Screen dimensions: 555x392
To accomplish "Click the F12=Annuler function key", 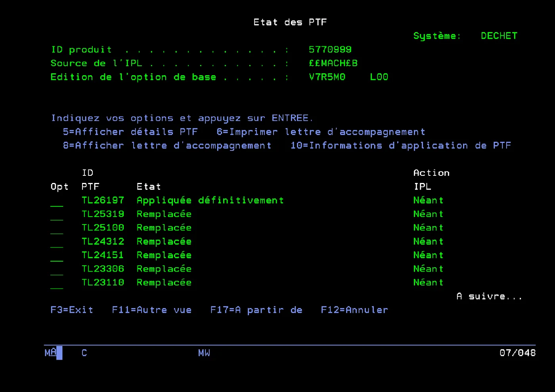I will pos(354,310).
